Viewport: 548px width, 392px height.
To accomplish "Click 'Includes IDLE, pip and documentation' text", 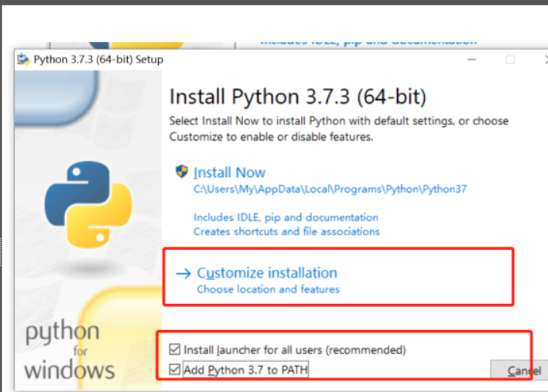I will pyautogui.click(x=286, y=217).
